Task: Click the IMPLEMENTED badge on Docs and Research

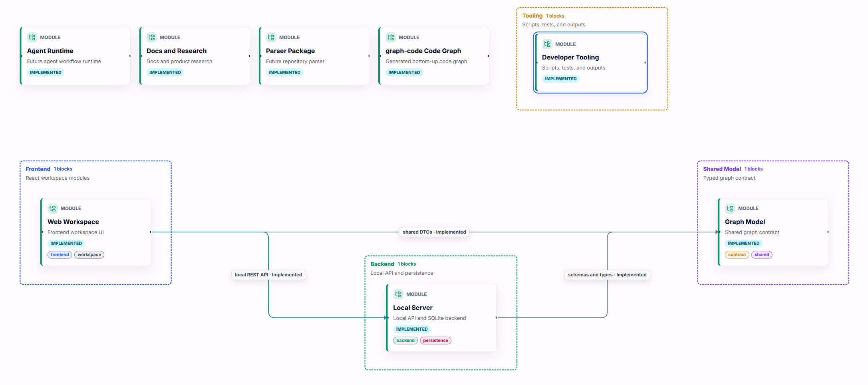Action: (x=165, y=72)
